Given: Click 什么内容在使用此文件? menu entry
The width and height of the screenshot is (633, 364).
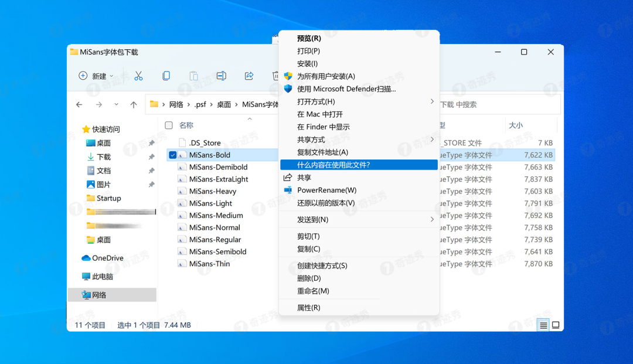Looking at the screenshot, I should (x=359, y=165).
